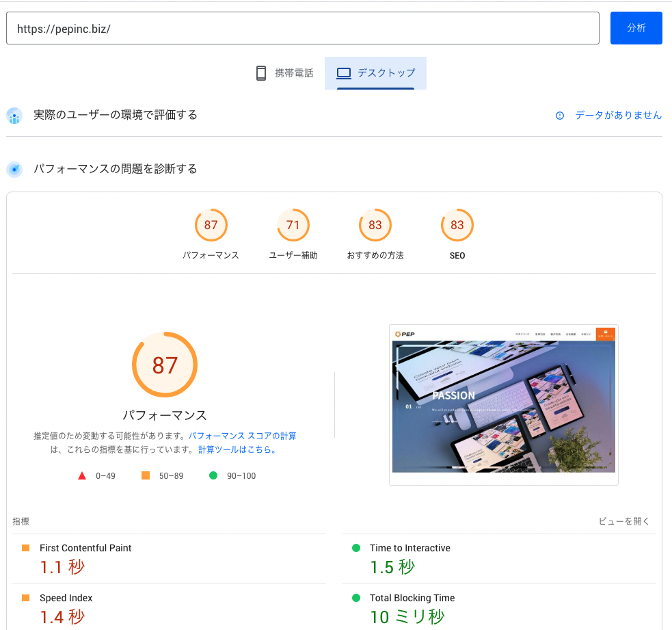The width and height of the screenshot is (672, 630).
Task: Click the 1.5 秒 value
Action: [392, 567]
